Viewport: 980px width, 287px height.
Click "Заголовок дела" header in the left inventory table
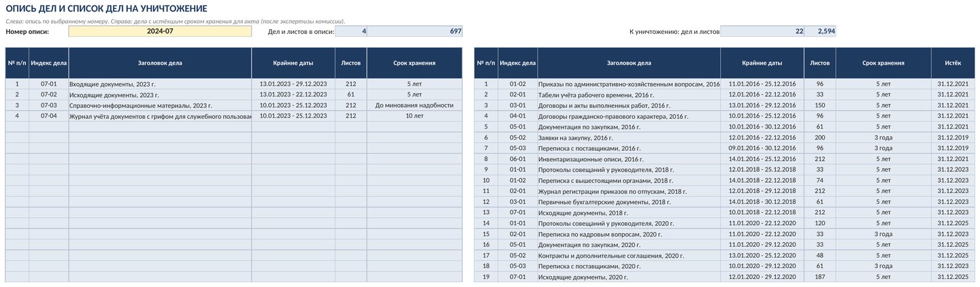(x=160, y=63)
